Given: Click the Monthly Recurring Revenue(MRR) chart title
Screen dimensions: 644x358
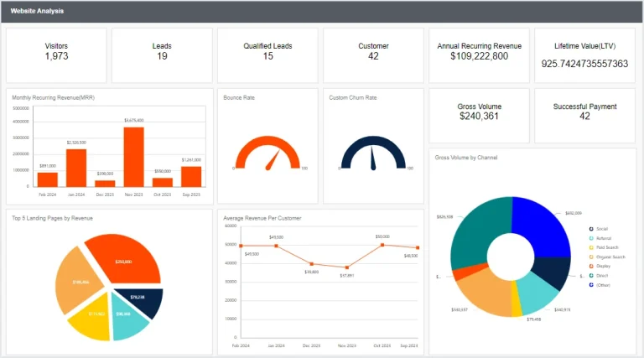Looking at the screenshot, I should (53, 98).
